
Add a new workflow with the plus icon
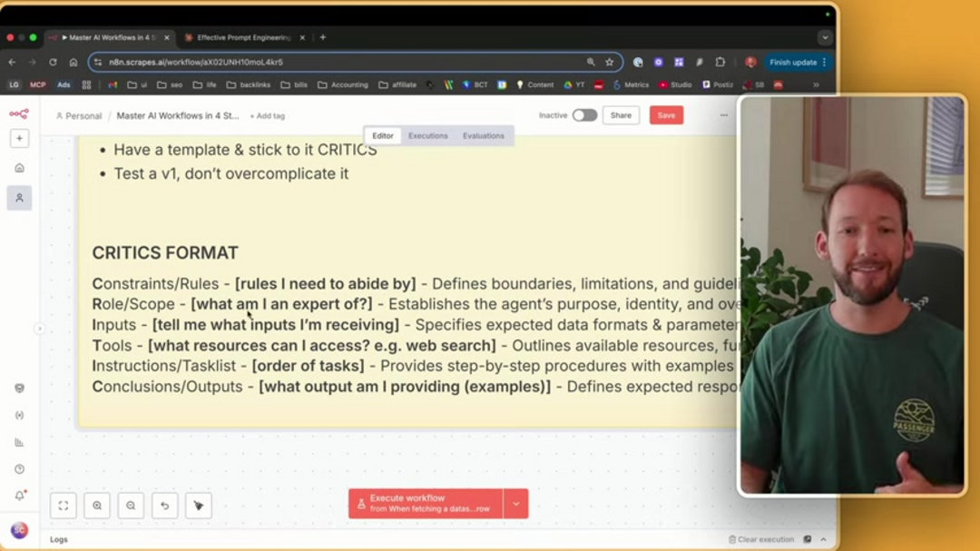click(x=20, y=138)
